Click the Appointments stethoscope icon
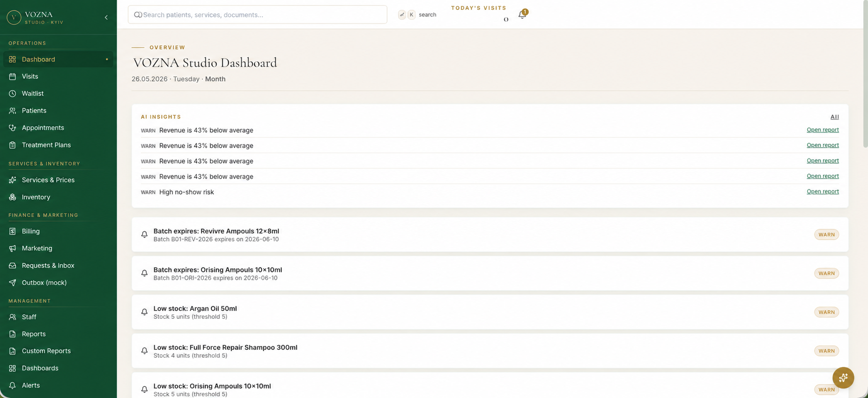The image size is (868, 398). [x=12, y=128]
